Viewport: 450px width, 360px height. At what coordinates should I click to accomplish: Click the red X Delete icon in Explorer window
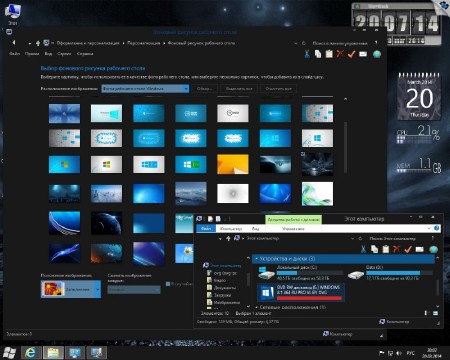click(397, 249)
